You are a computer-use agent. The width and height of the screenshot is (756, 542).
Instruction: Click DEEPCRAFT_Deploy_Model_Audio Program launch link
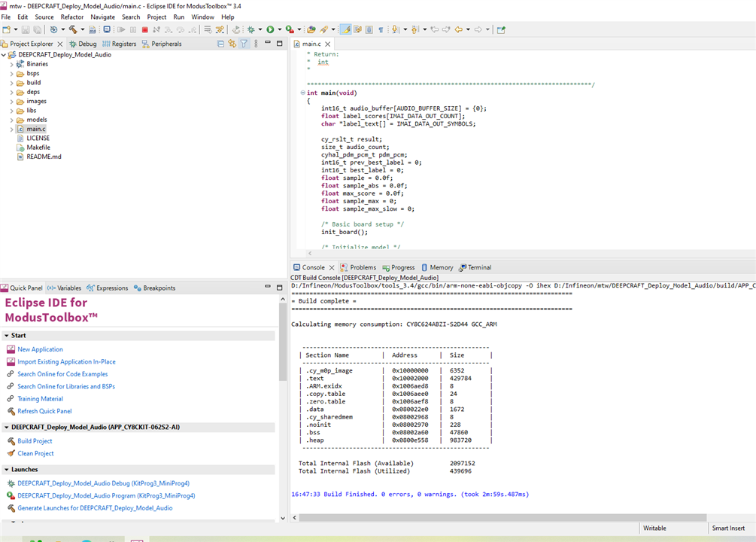point(106,495)
